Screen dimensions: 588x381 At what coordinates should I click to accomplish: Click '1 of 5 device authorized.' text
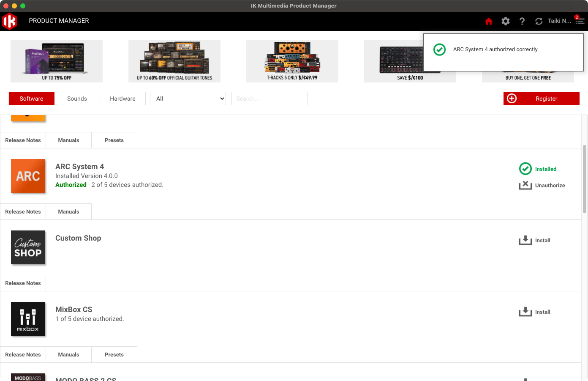90,319
